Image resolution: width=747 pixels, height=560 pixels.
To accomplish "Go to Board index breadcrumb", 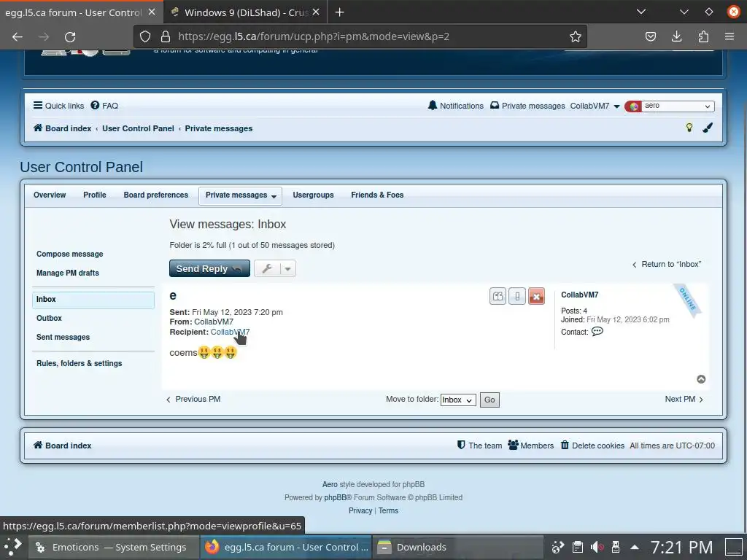I will pyautogui.click(x=63, y=128).
